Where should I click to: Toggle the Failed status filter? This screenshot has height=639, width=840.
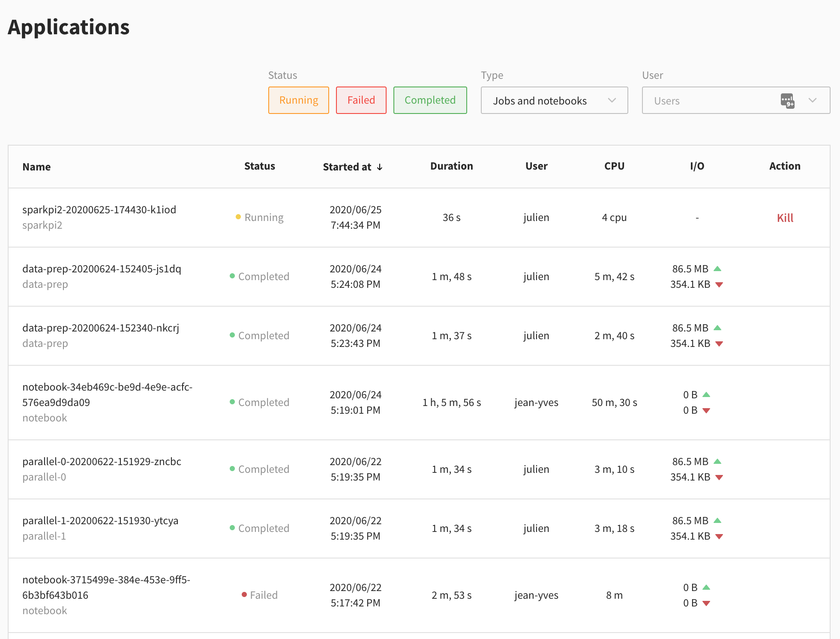(x=361, y=100)
